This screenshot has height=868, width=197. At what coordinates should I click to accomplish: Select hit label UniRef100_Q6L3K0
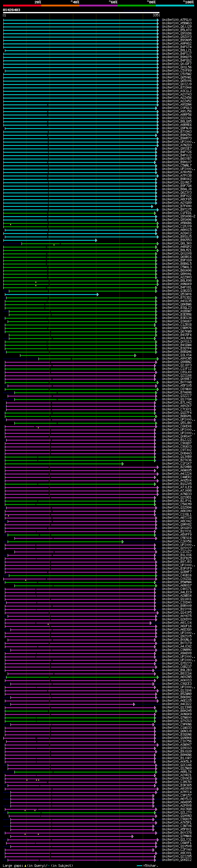tap(177, 243)
